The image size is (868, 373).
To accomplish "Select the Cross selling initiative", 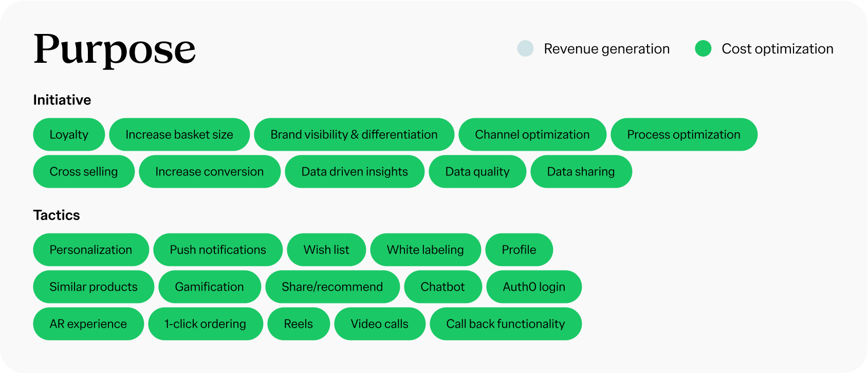I will pos(84,172).
